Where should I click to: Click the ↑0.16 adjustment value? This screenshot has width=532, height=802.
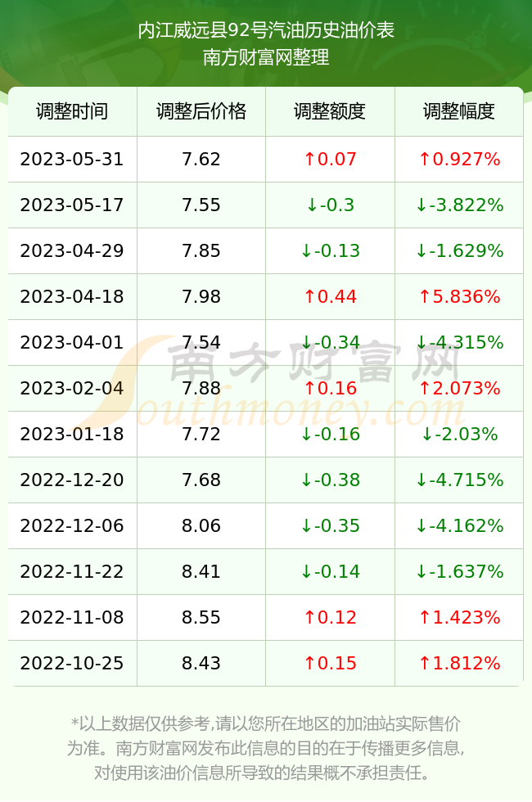[x=330, y=388]
